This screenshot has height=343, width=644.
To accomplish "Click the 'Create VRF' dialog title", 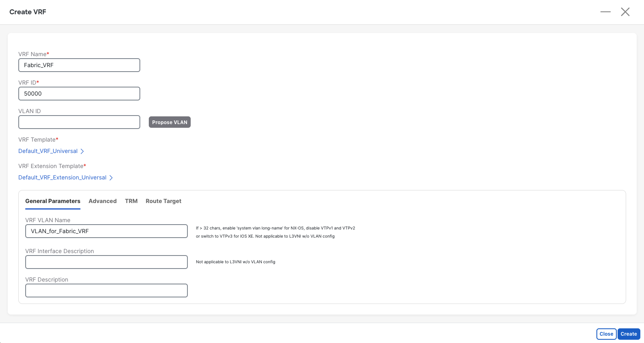I will tap(28, 12).
